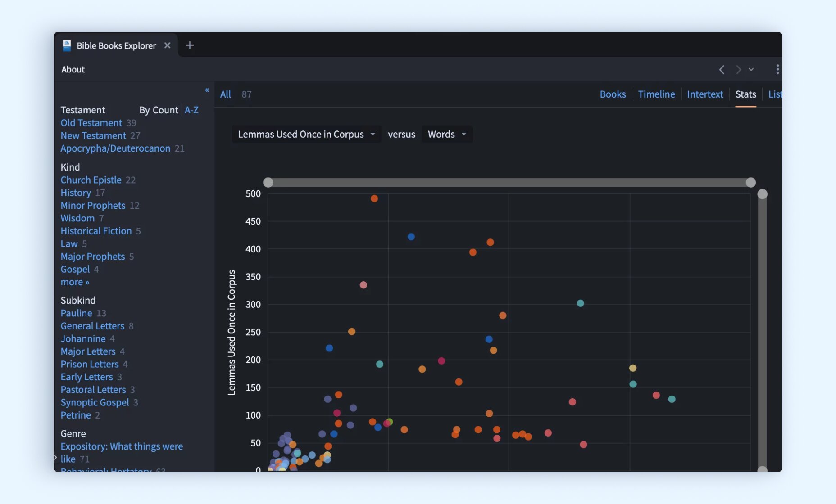Viewport: 836px width, 504px height.
Task: Close the Bible Books Explorer tab
Action: 167,45
